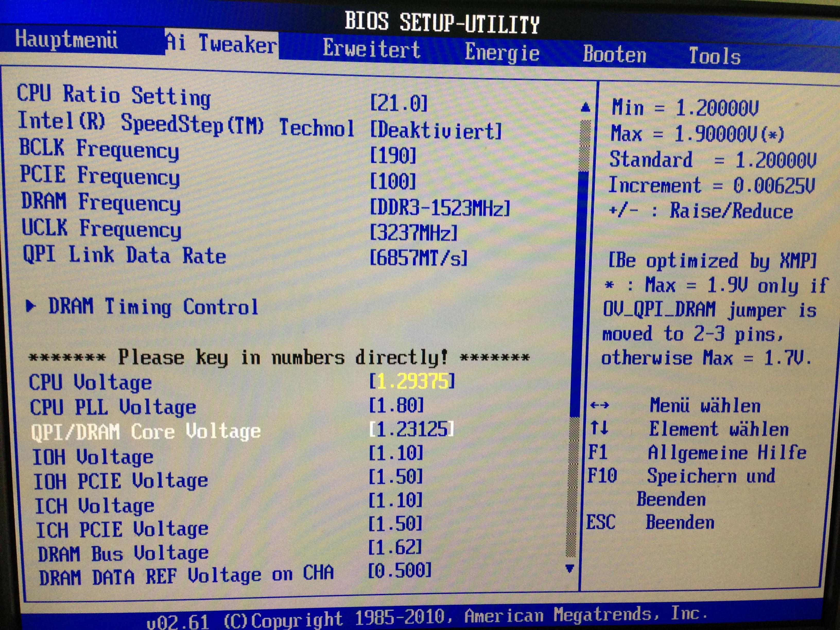Click the BCLK Frequency 190 field
840x630 pixels.
pos(393,155)
